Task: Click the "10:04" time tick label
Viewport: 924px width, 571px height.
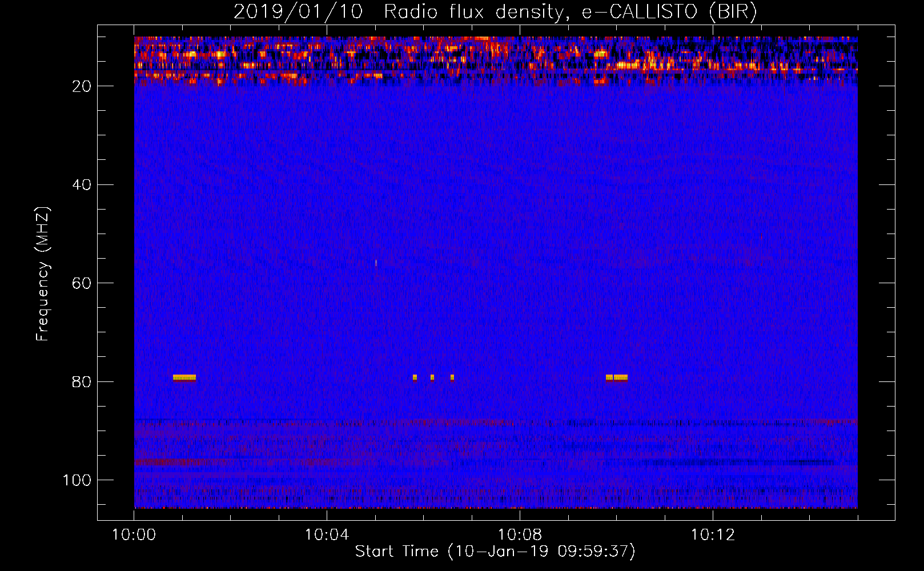Action: (x=327, y=535)
